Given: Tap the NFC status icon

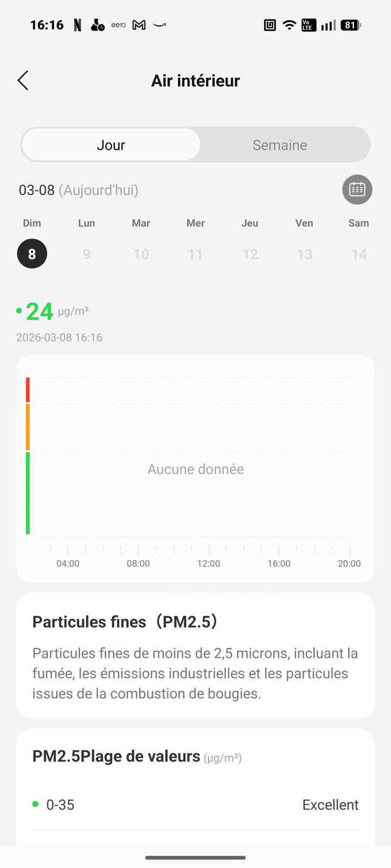Looking at the screenshot, I should coord(270,25).
